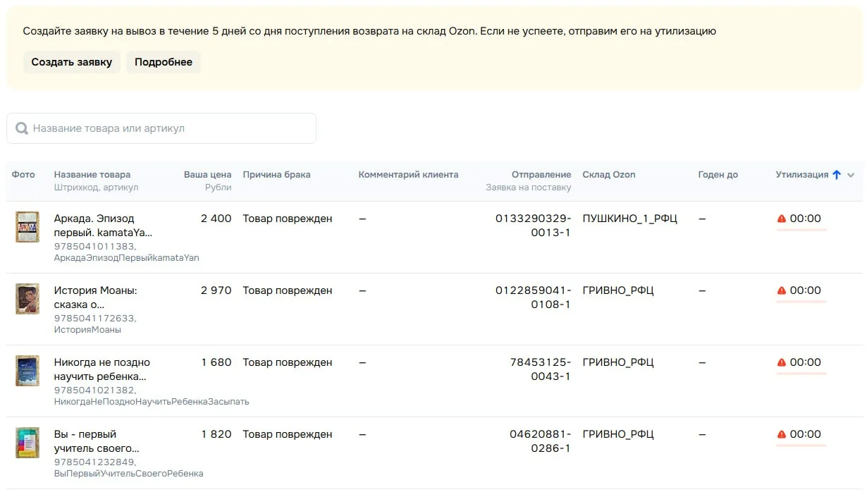Click warehouse ПУШКИНО_1_РФЦ
Screen dimensions: 867x504
click(x=630, y=219)
